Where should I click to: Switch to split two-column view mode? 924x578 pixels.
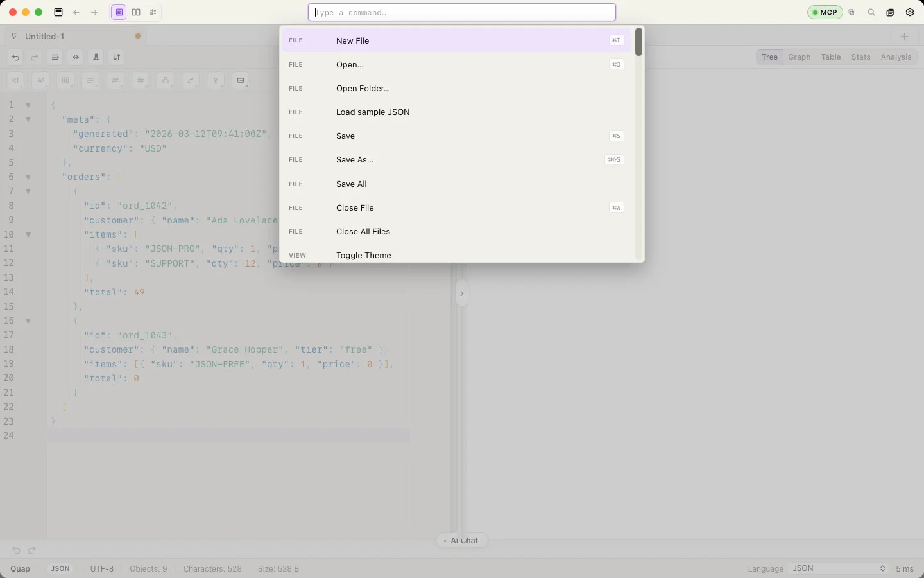click(136, 12)
